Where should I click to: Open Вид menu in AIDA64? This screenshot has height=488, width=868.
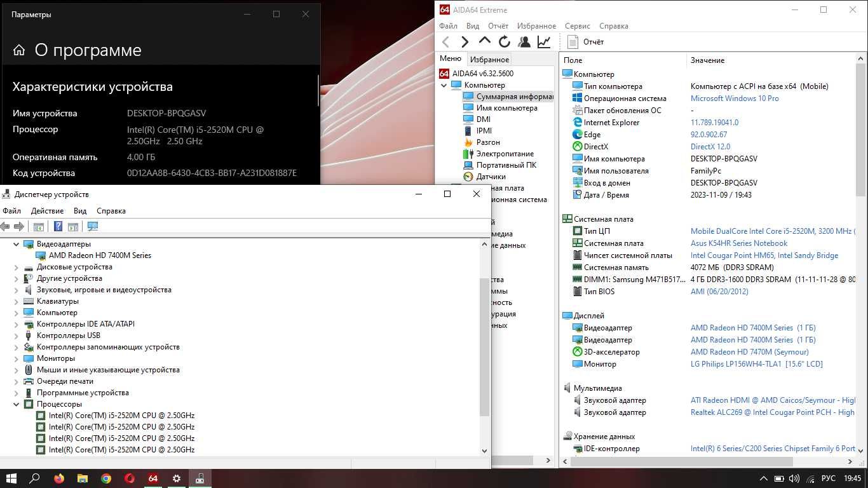(473, 26)
